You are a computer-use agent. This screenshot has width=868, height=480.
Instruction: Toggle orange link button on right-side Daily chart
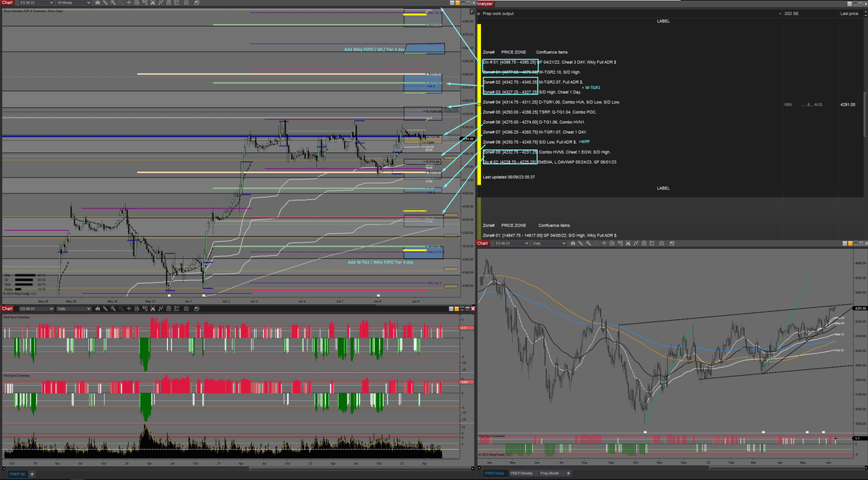pyautogui.click(x=851, y=243)
